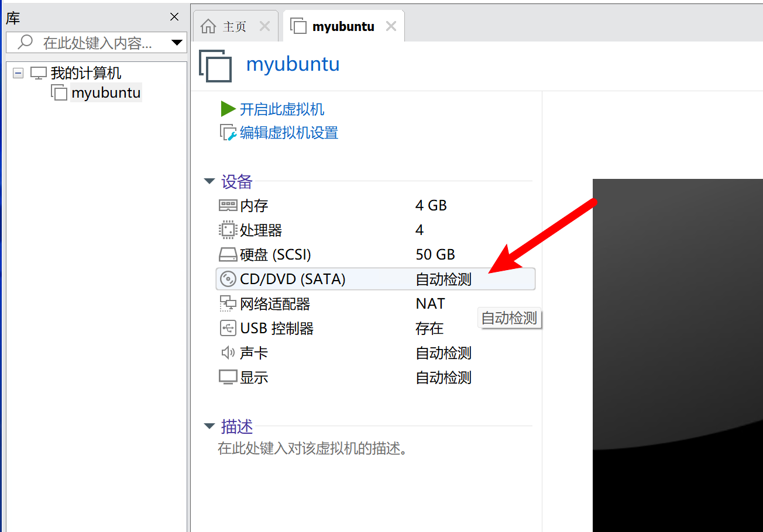Screen dimensions: 763x532
Task: Click the myubuntu title heading
Action: pyautogui.click(x=293, y=64)
